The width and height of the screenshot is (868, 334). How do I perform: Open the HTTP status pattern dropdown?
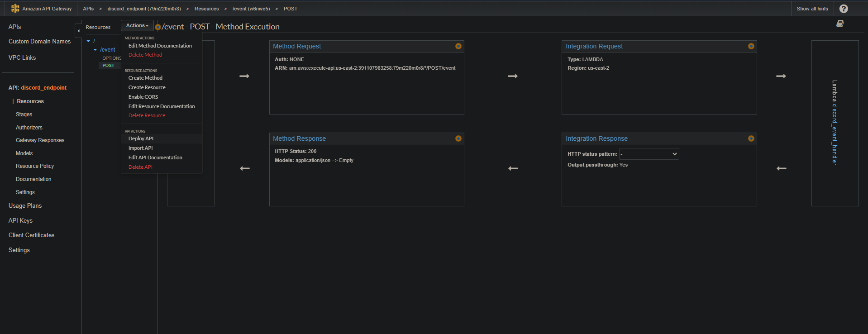649,154
